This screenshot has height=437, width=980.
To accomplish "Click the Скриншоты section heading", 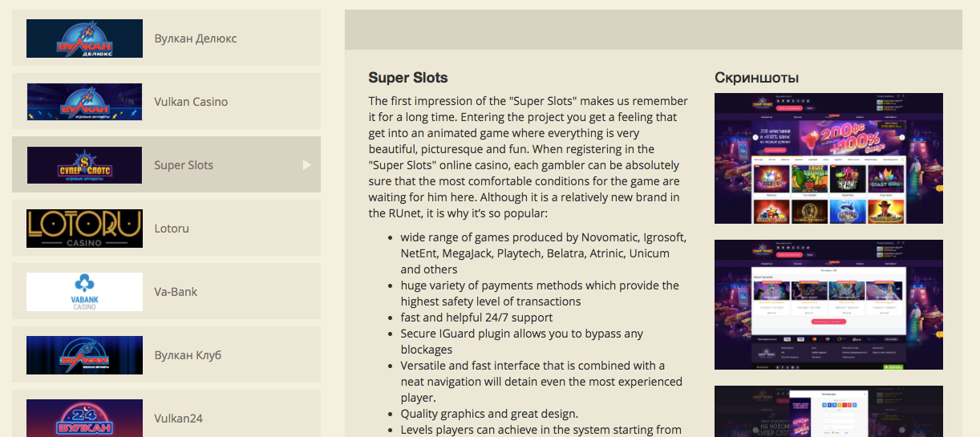I will coord(756,78).
